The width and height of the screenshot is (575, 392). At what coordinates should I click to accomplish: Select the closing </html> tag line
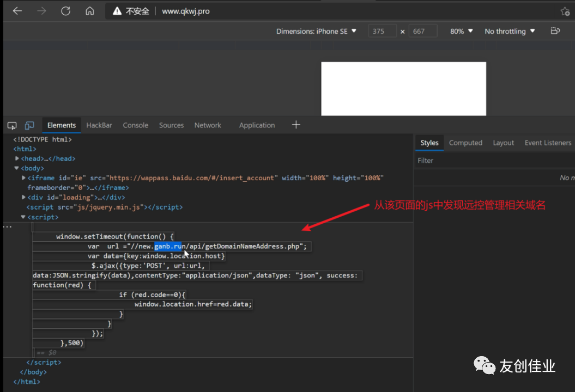click(26, 381)
